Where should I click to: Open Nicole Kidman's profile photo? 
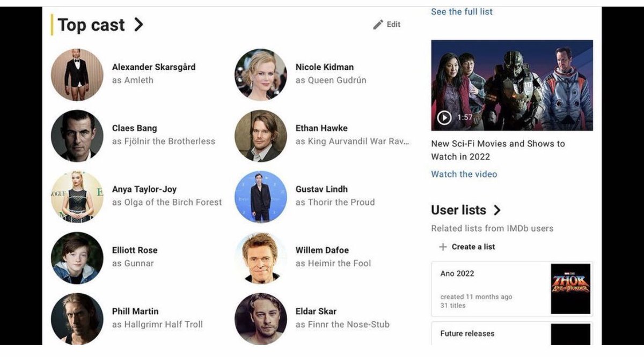tap(261, 75)
